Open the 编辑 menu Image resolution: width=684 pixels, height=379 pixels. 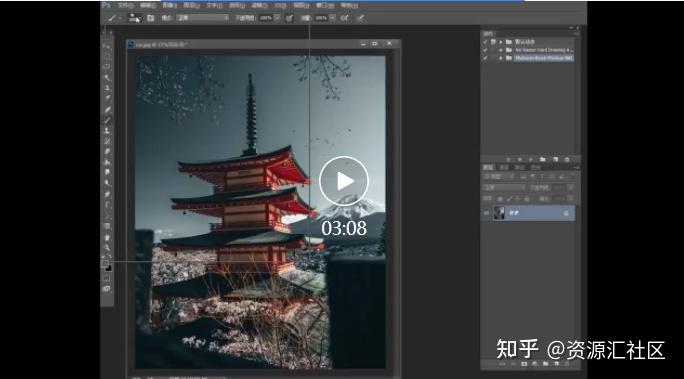tap(148, 6)
